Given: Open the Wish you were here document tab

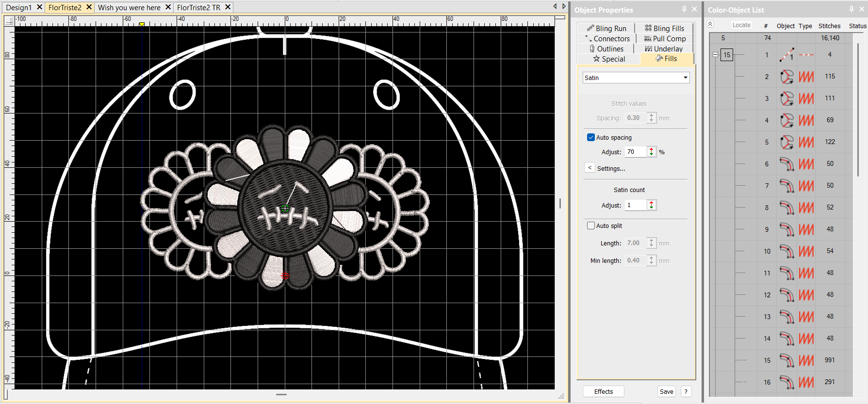Looking at the screenshot, I should 129,7.
